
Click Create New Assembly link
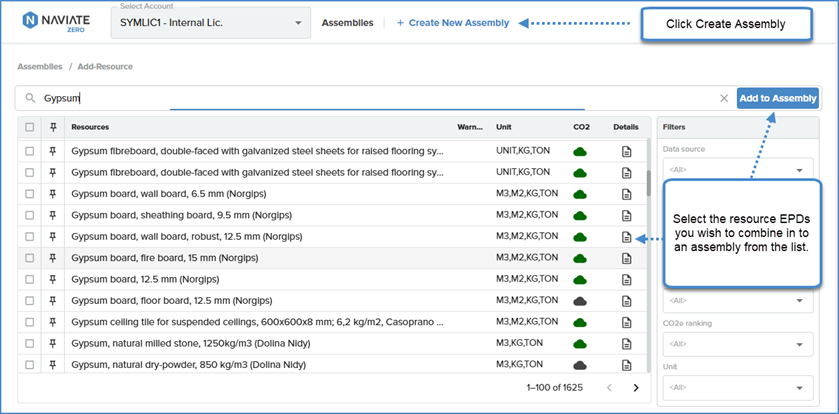[x=453, y=23]
